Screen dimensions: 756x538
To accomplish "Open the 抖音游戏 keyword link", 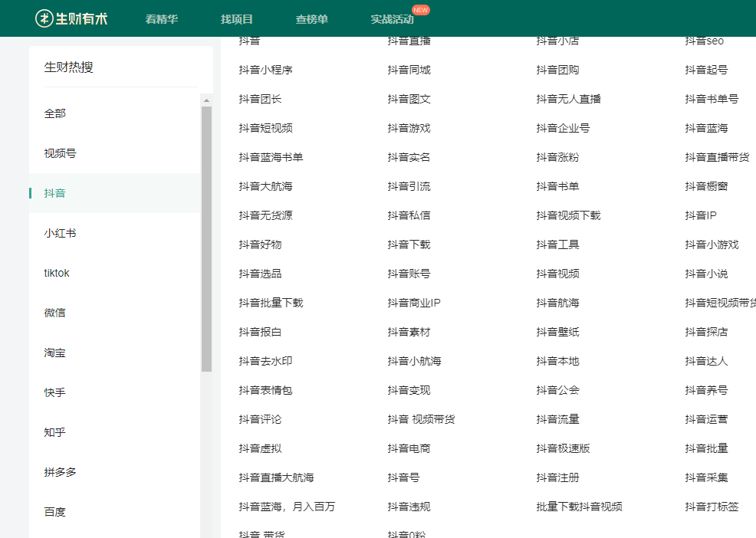I will click(x=409, y=128).
